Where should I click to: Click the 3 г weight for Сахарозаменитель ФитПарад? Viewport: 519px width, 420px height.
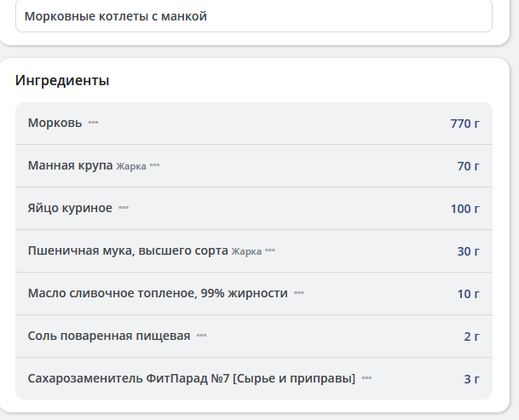[x=471, y=378]
